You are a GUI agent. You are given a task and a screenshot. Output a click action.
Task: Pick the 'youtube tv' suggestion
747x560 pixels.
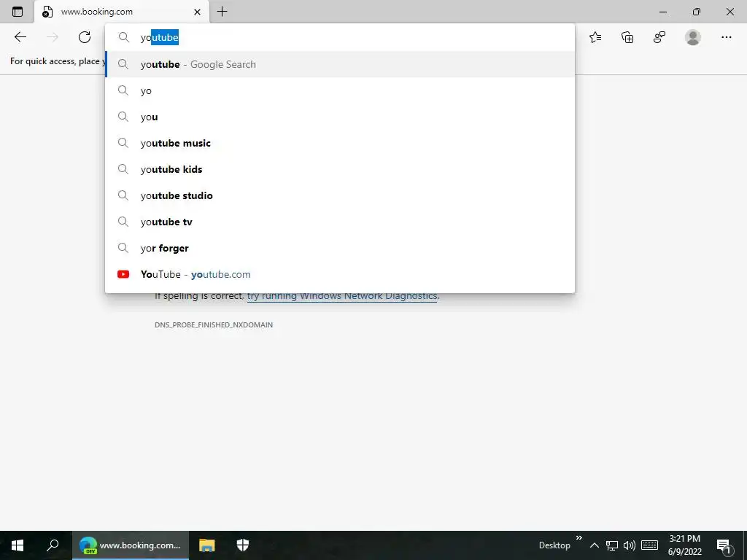pos(340,222)
